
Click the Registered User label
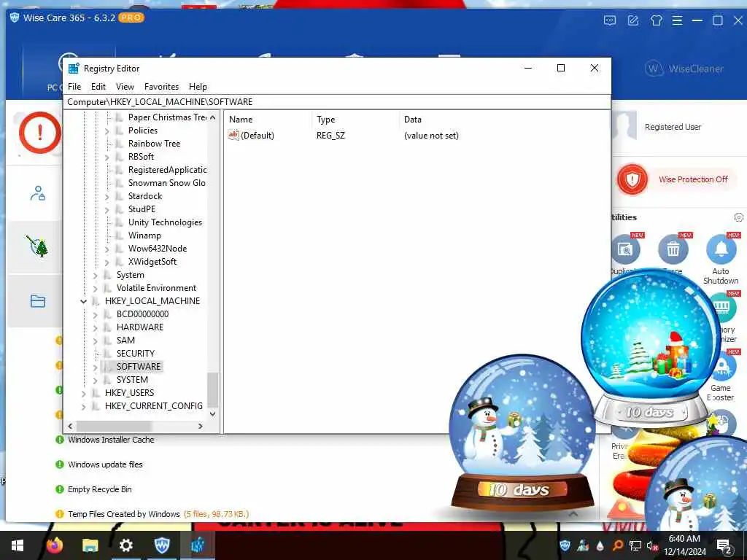click(673, 127)
